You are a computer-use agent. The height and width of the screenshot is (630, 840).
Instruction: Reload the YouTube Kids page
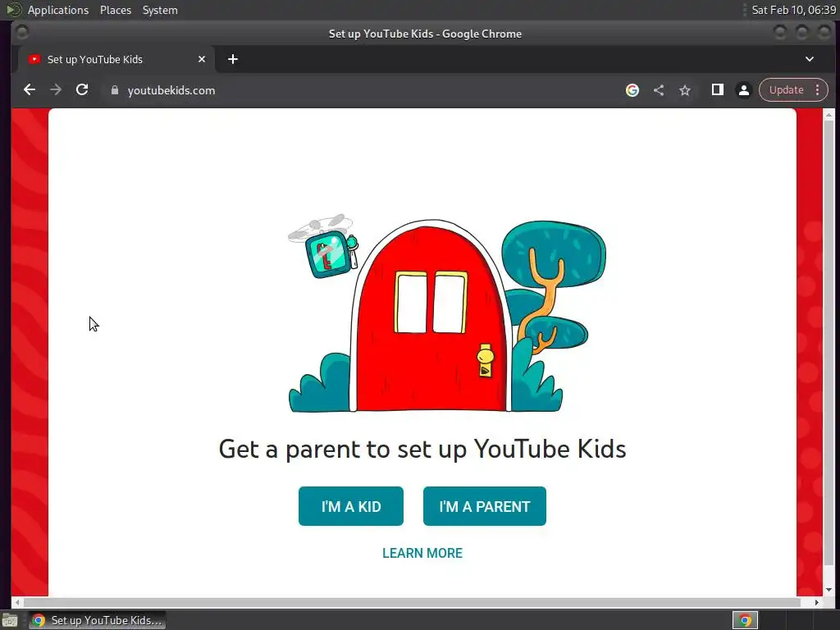(x=82, y=90)
